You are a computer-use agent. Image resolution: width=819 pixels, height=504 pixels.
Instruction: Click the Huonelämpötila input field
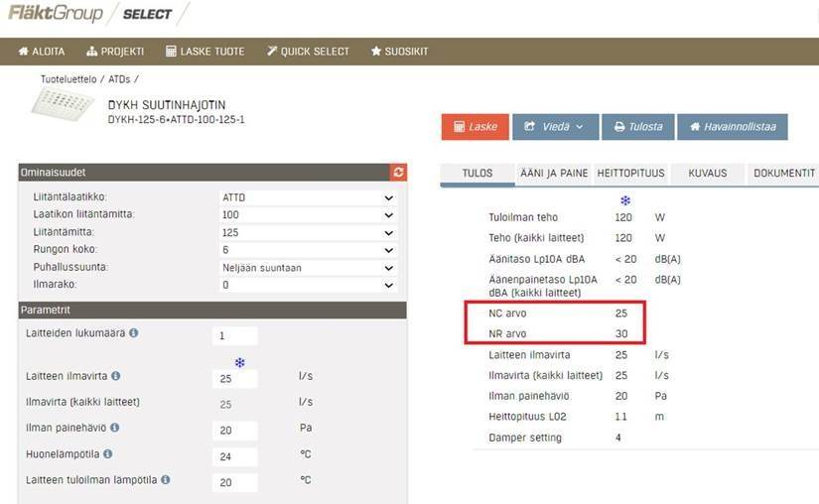[235, 456]
